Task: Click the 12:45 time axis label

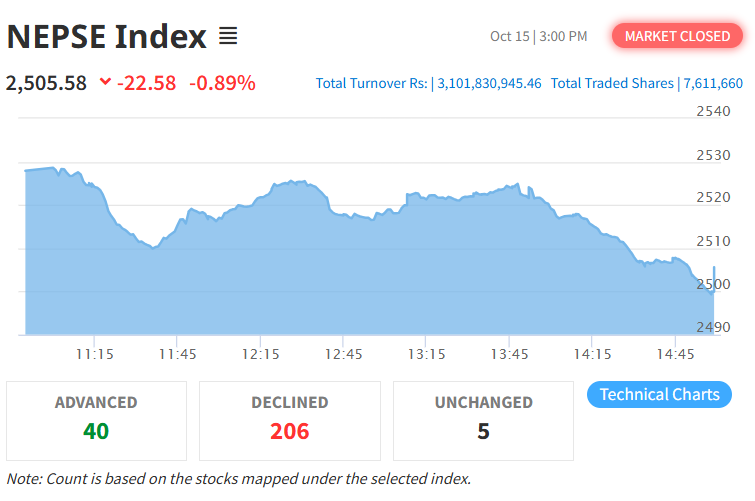Action: pos(343,353)
